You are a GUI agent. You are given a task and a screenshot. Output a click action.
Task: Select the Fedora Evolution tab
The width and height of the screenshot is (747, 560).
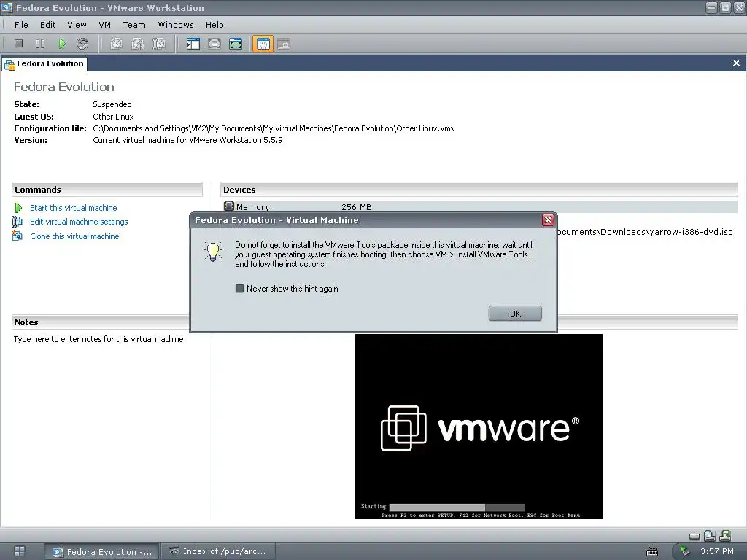pos(44,64)
